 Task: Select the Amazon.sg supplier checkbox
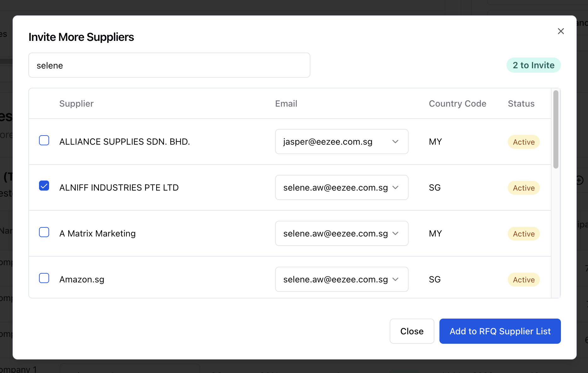[44, 278]
